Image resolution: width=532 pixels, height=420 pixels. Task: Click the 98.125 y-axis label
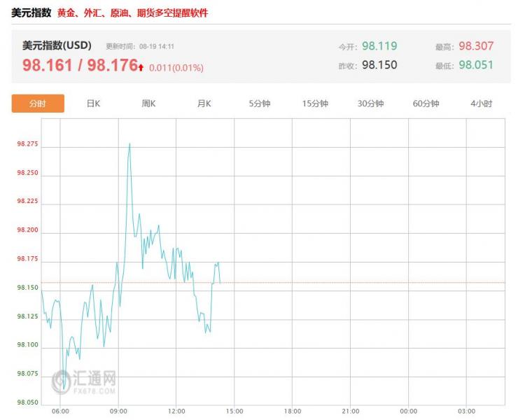coord(28,316)
